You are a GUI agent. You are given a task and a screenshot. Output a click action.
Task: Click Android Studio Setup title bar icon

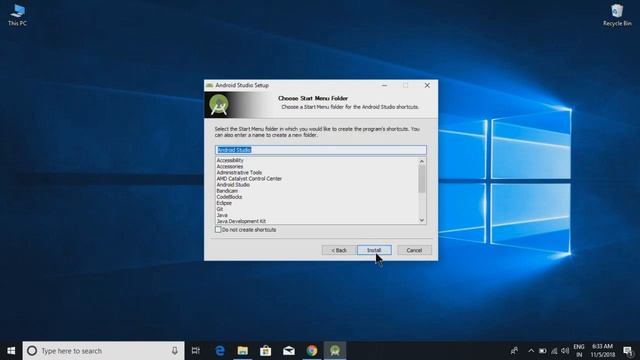(210, 85)
